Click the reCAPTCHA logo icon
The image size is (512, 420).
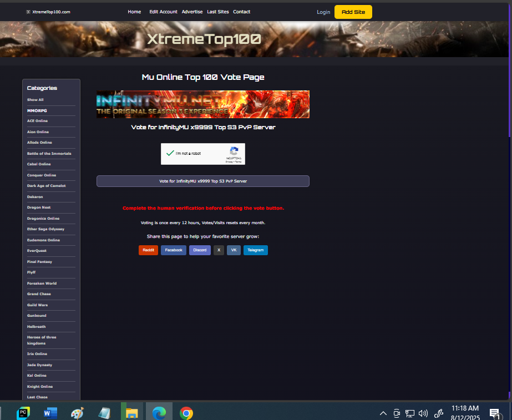(x=234, y=151)
